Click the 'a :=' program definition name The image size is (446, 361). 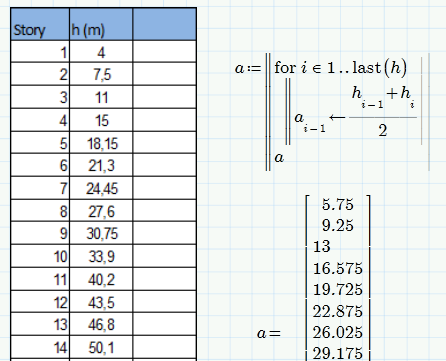click(x=248, y=68)
